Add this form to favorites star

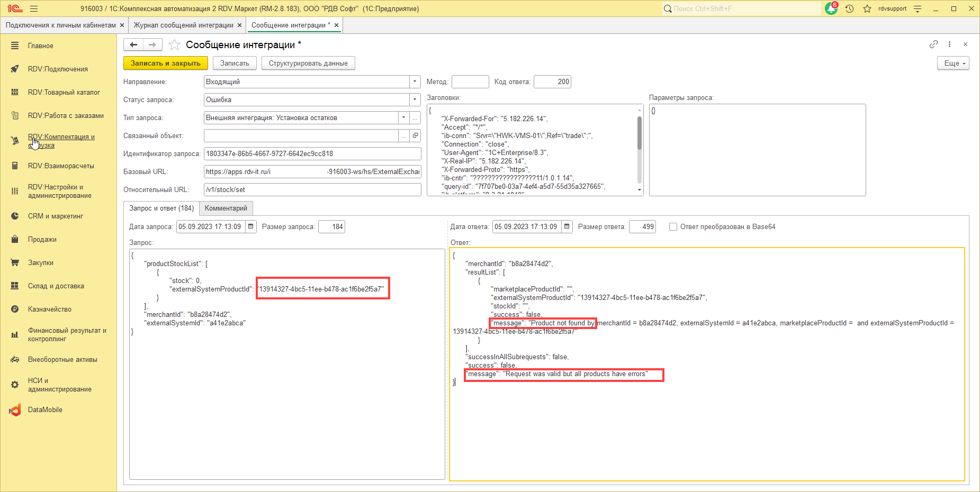(x=174, y=45)
